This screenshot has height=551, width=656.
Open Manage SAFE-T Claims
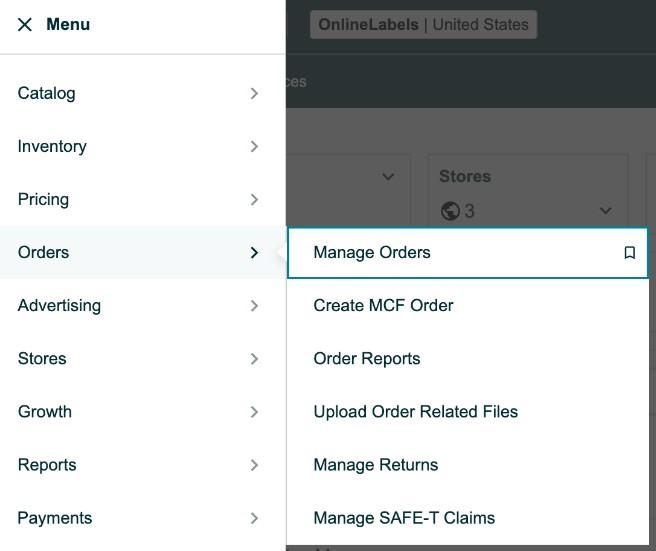pos(404,518)
